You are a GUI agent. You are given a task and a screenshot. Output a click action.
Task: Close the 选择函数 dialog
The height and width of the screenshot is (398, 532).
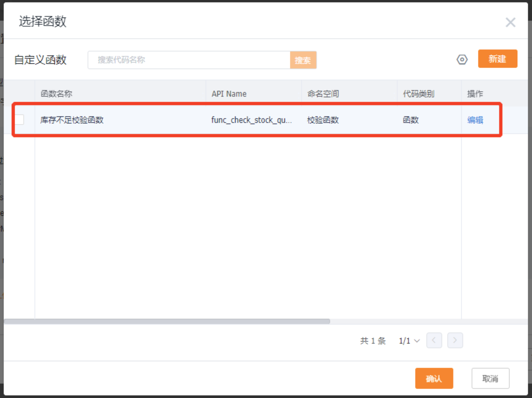click(510, 22)
